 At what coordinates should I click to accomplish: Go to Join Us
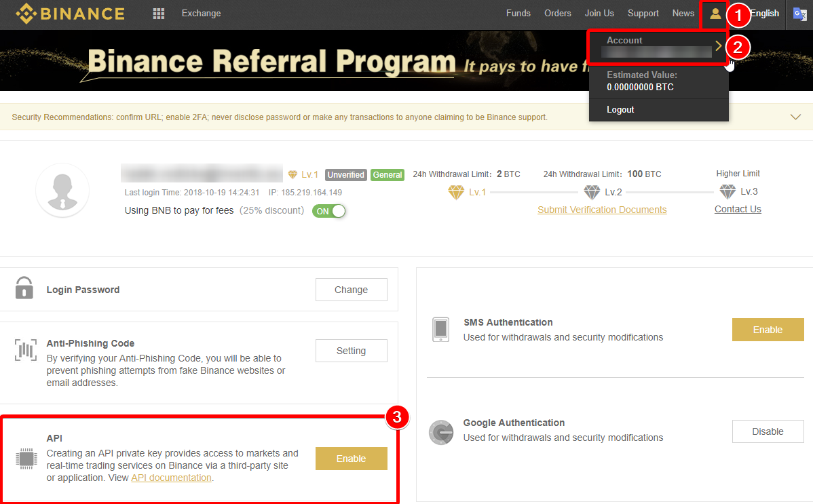pyautogui.click(x=599, y=14)
